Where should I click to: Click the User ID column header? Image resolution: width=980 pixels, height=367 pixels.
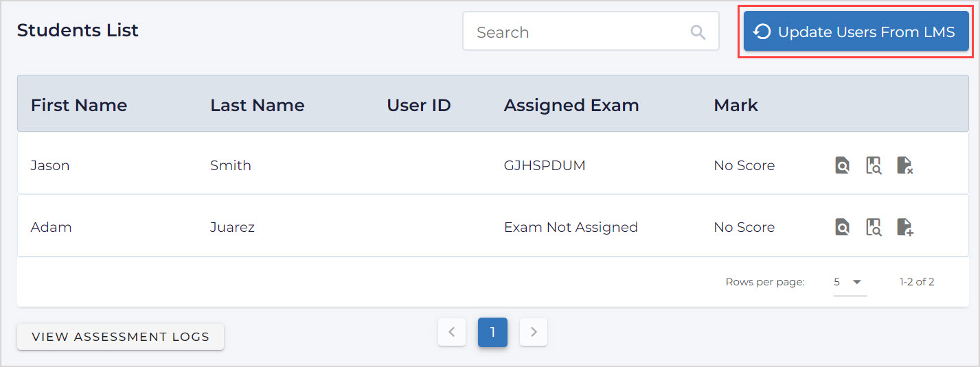pos(418,105)
